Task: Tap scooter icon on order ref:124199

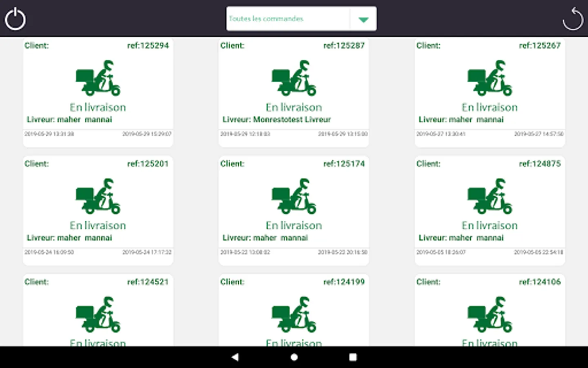Action: click(294, 314)
